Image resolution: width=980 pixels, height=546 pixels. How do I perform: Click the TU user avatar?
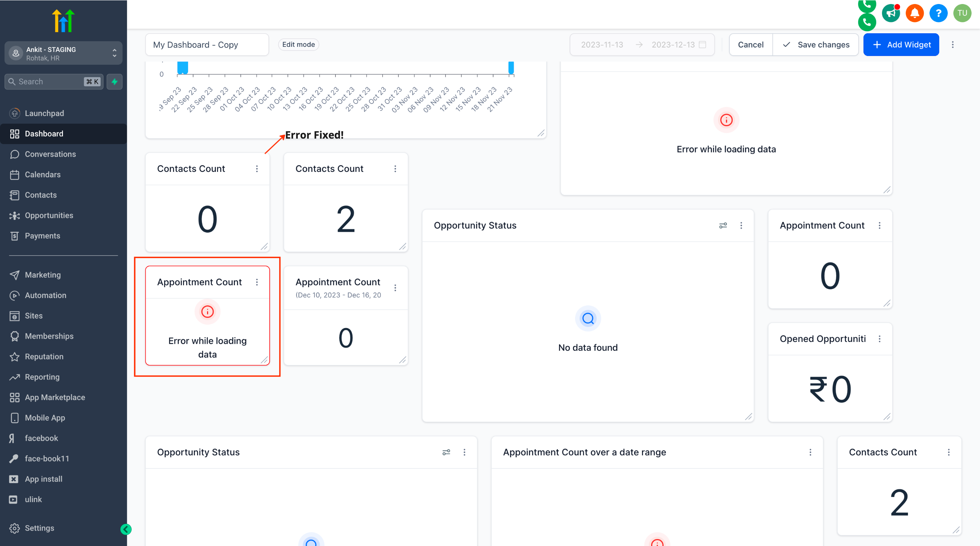click(962, 13)
